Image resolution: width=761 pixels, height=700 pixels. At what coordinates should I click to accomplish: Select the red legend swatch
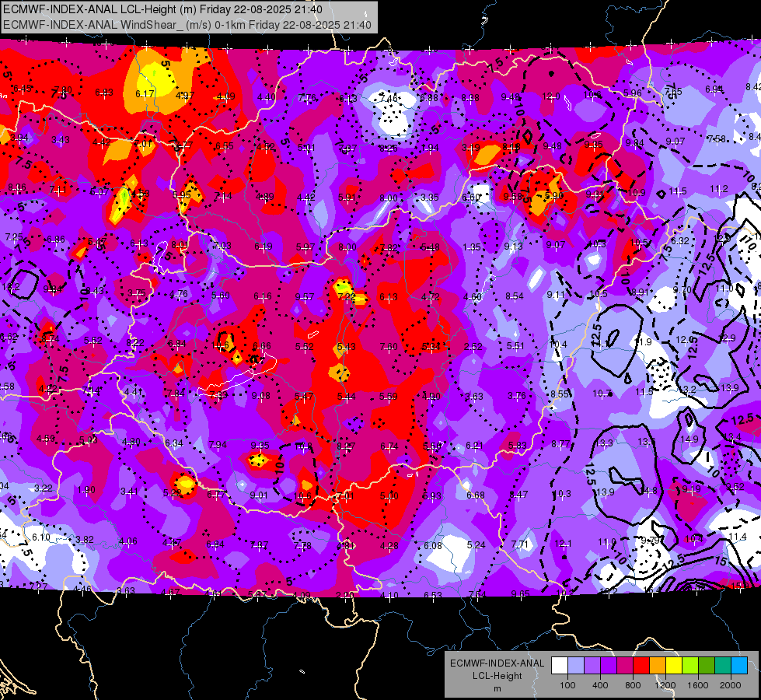click(641, 666)
